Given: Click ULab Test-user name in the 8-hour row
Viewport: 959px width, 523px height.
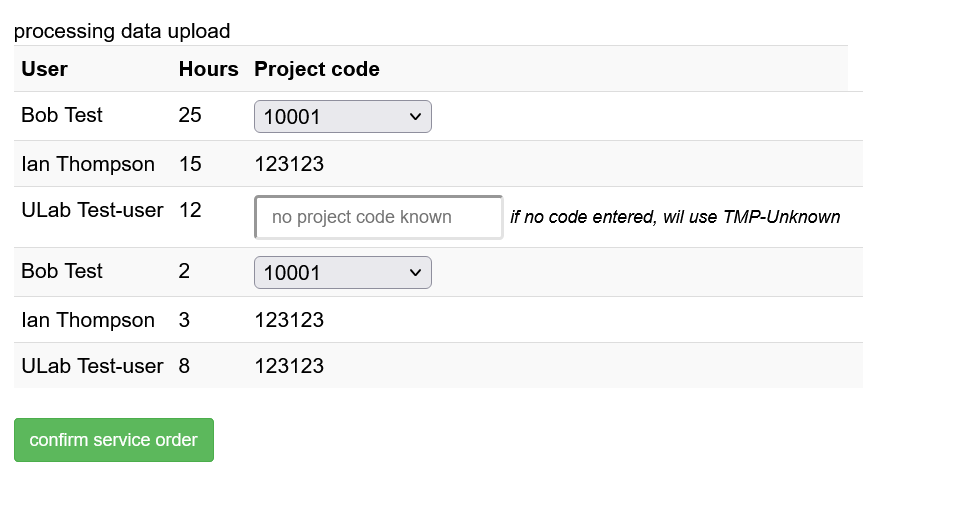Looking at the screenshot, I should click(92, 366).
